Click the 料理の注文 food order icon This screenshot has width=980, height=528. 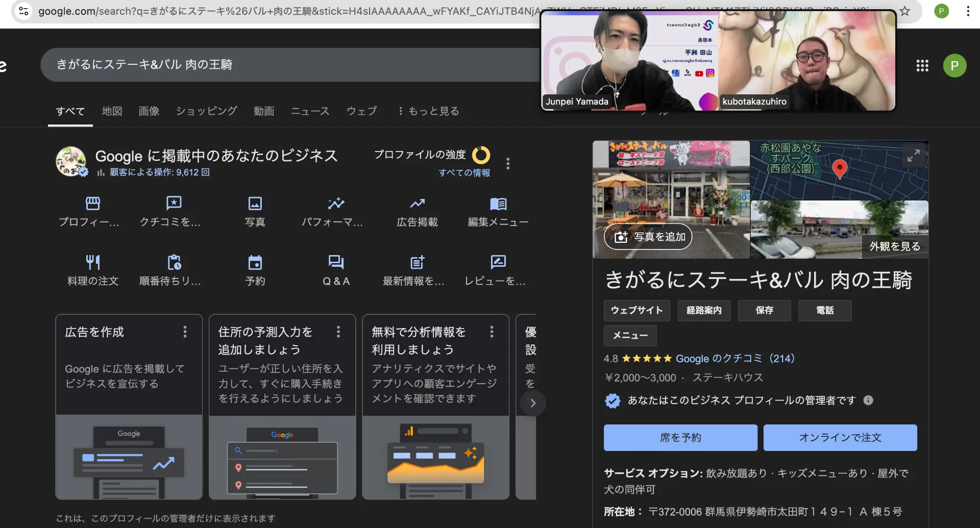click(92, 263)
